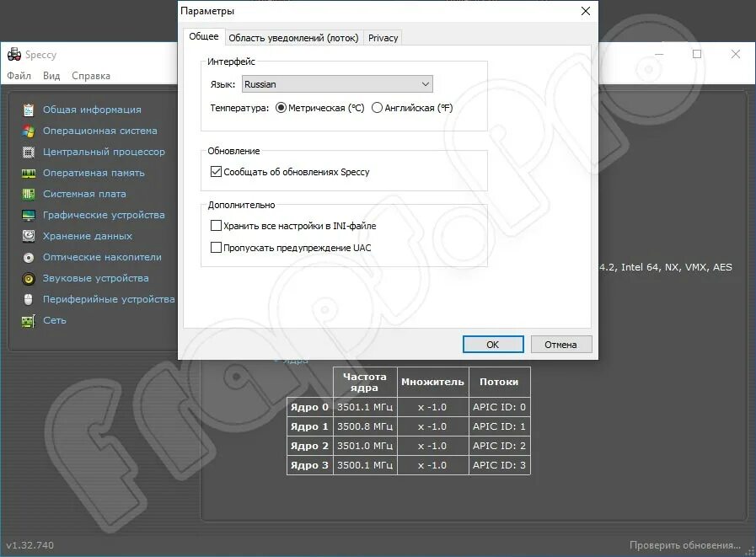Click version text v1.32.740
The height and width of the screenshot is (557, 756).
[29, 545]
